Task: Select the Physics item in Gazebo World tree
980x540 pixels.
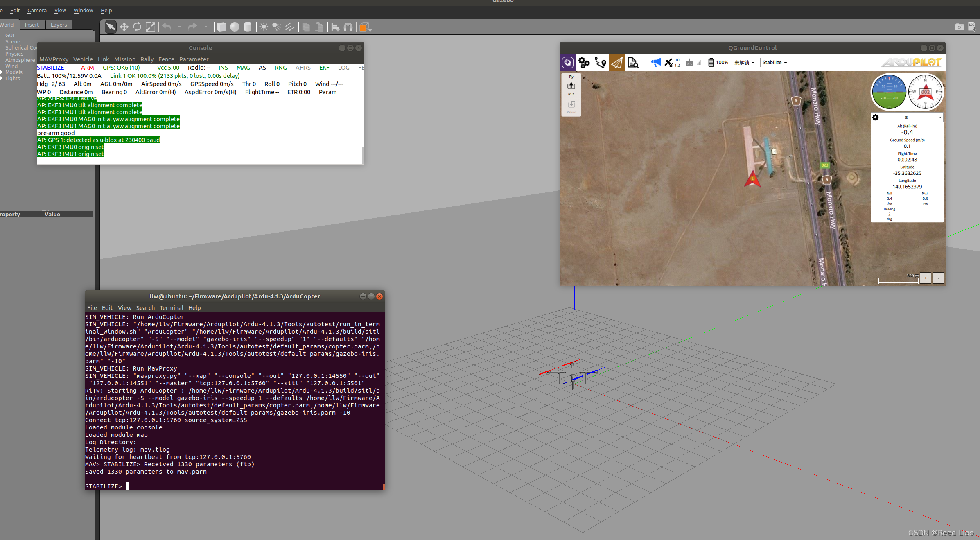Action: coord(14,54)
